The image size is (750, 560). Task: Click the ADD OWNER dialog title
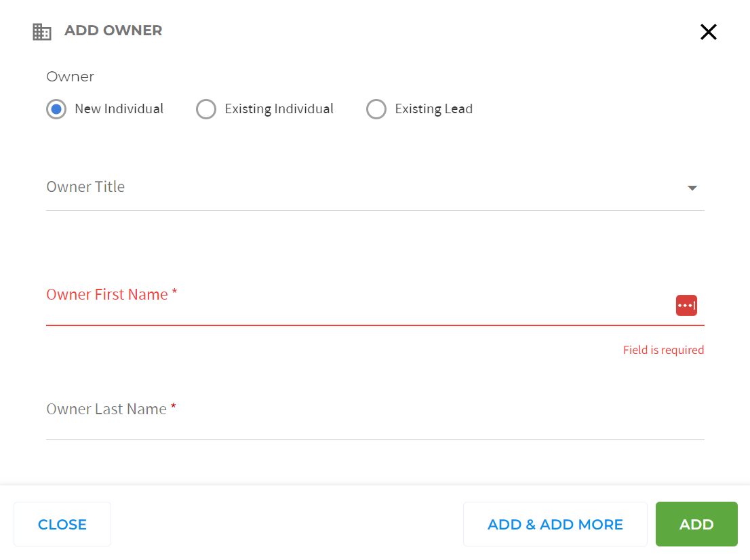click(113, 31)
